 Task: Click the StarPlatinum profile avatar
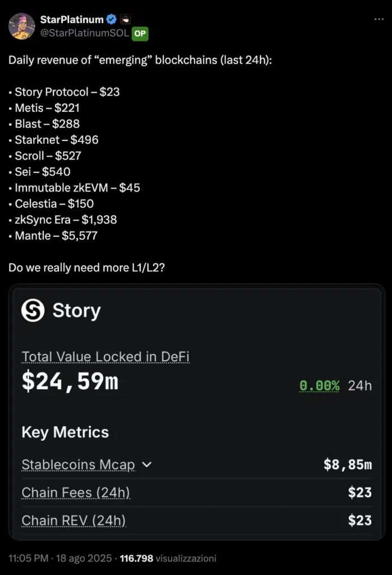(x=22, y=26)
